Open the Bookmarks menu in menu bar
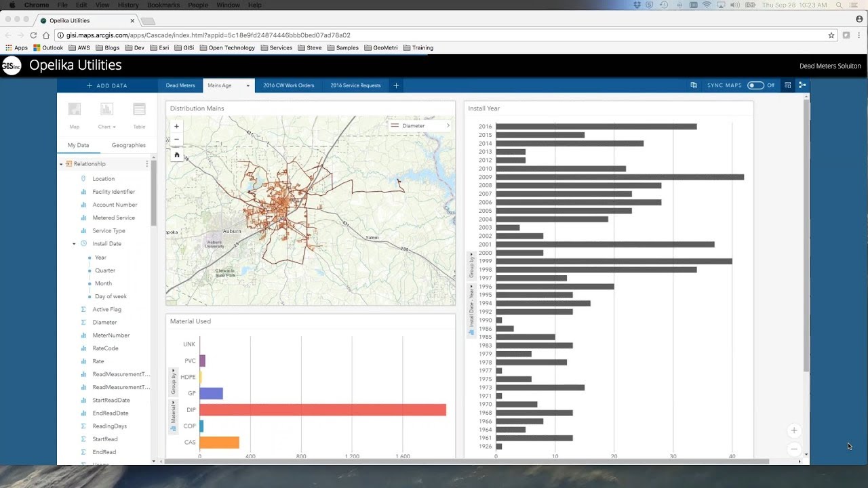The image size is (868, 488). click(x=163, y=5)
